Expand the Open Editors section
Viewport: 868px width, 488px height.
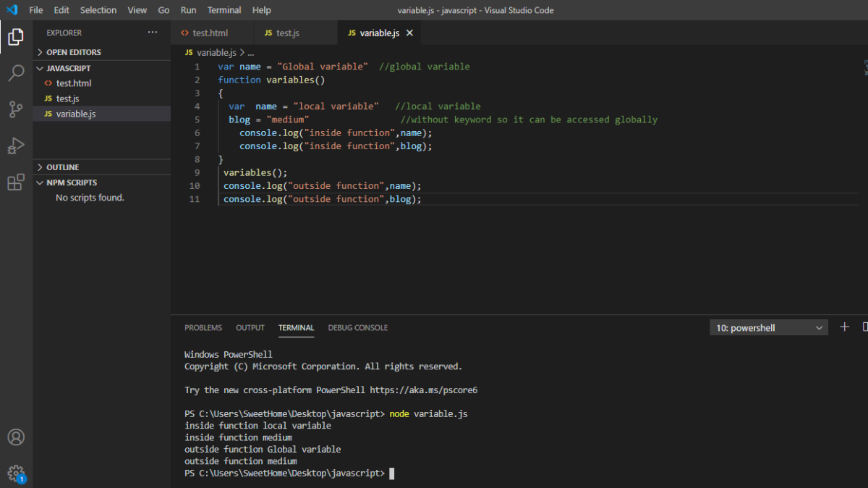[x=73, y=52]
